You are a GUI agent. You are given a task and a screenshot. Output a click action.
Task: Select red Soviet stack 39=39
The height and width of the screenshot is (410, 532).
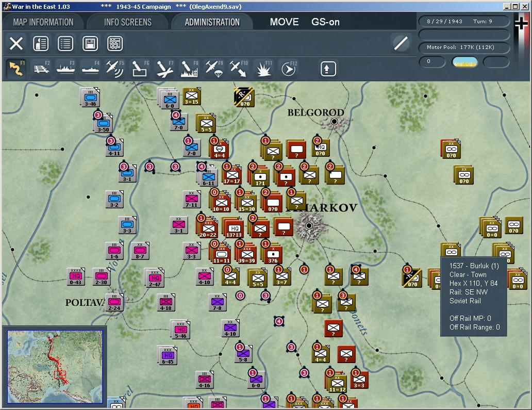tap(246, 253)
